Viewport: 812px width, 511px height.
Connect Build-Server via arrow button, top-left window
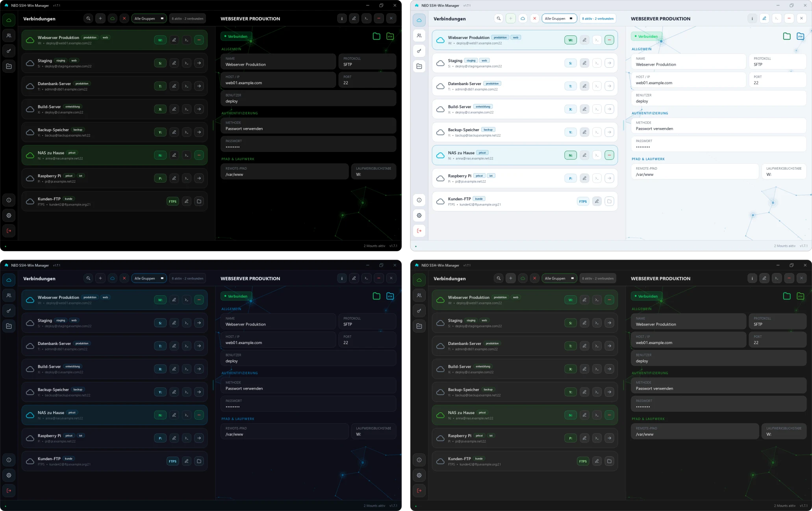click(199, 109)
